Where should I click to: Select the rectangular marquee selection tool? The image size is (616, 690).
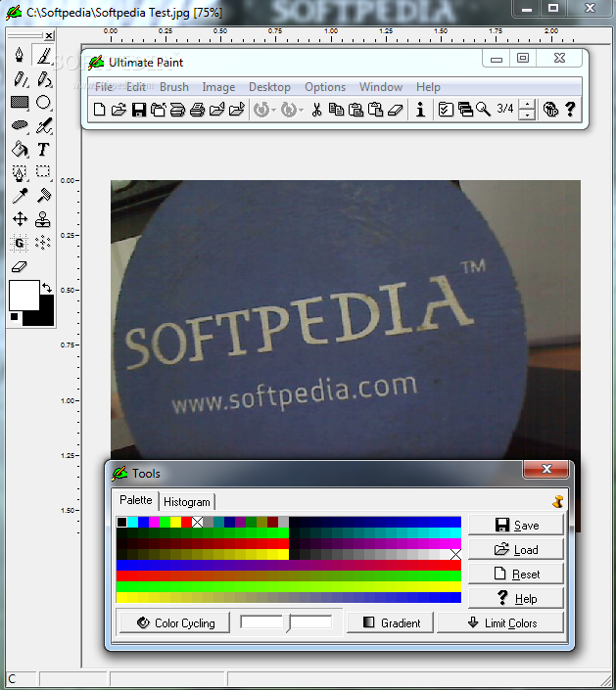coord(43,171)
